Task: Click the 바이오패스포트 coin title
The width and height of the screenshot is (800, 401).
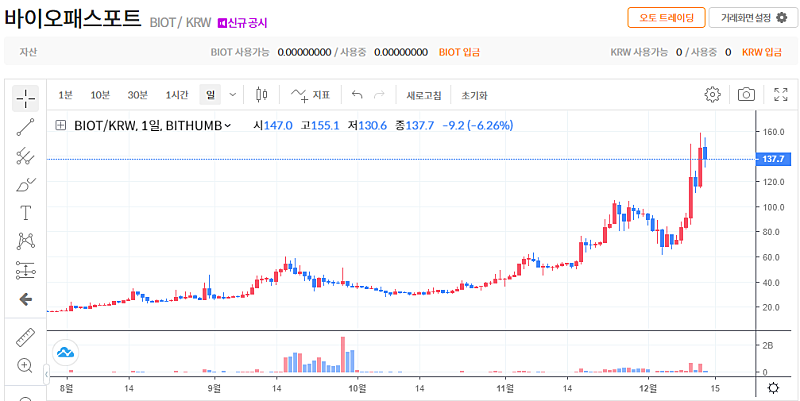Action: [72, 19]
